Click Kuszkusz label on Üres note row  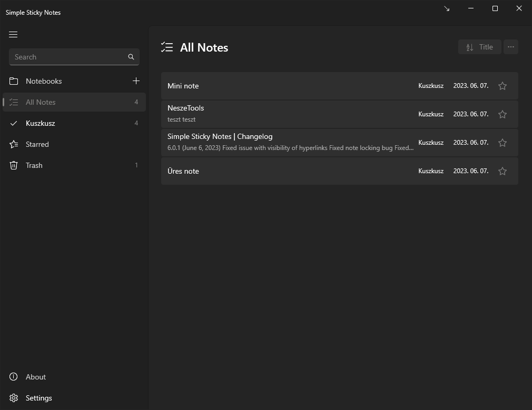pos(431,171)
